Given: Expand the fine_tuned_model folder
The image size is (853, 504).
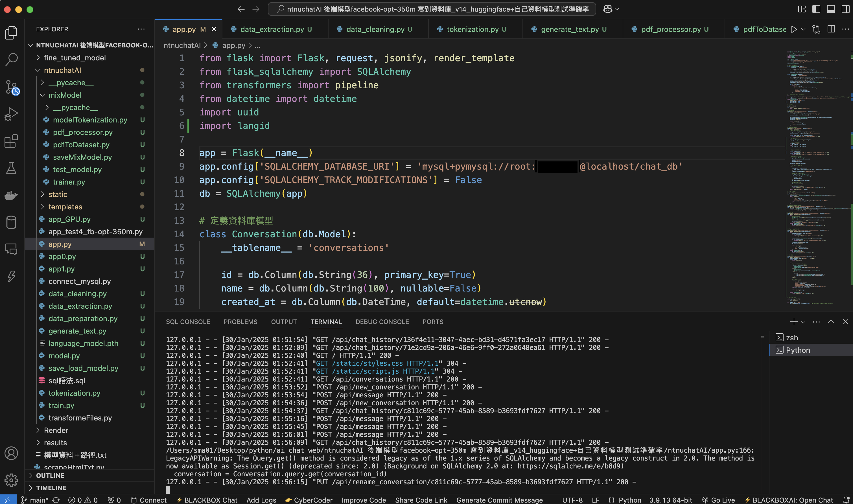Looking at the screenshot, I should 75,58.
